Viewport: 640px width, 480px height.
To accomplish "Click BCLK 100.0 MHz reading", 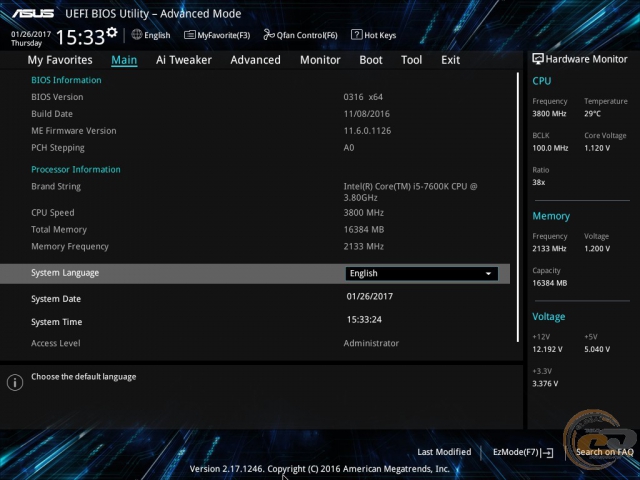I will point(550,148).
